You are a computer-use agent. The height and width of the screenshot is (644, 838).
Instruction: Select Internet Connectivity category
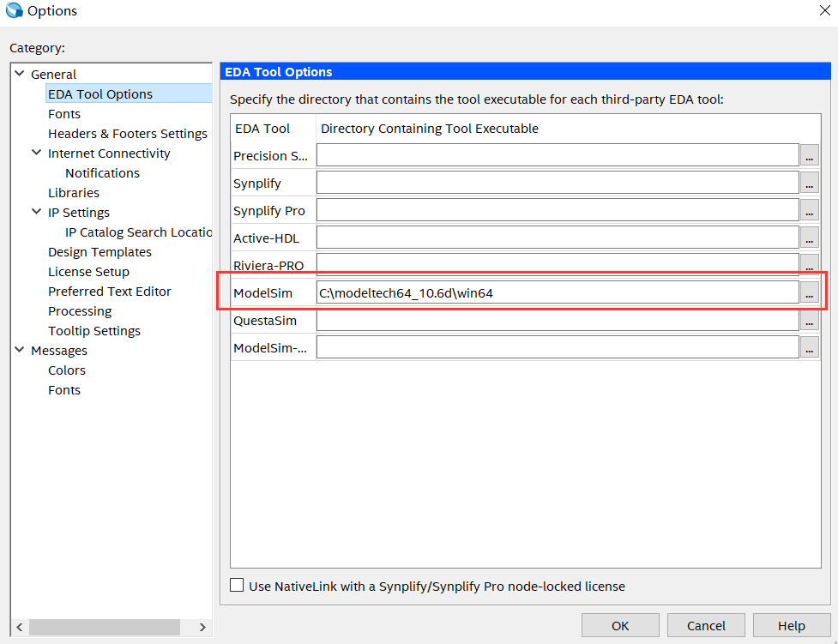pos(109,153)
